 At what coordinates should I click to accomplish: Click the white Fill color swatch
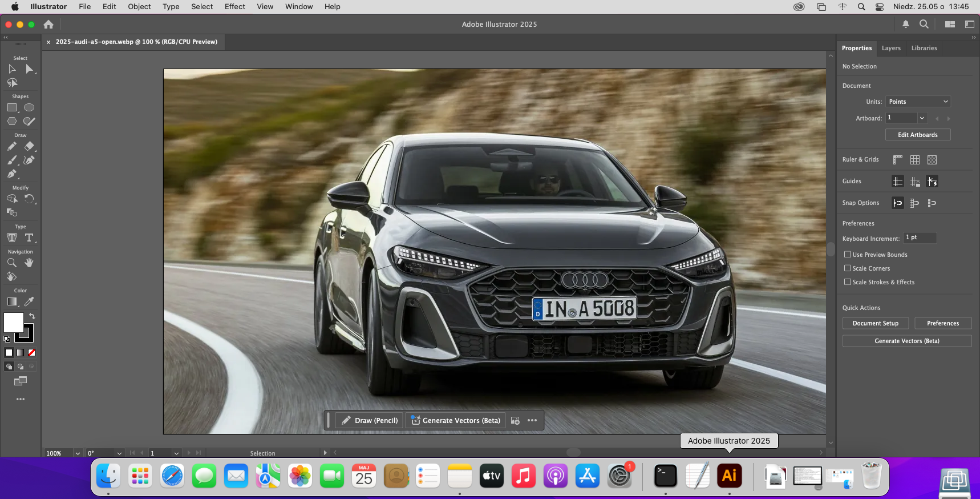(13, 321)
